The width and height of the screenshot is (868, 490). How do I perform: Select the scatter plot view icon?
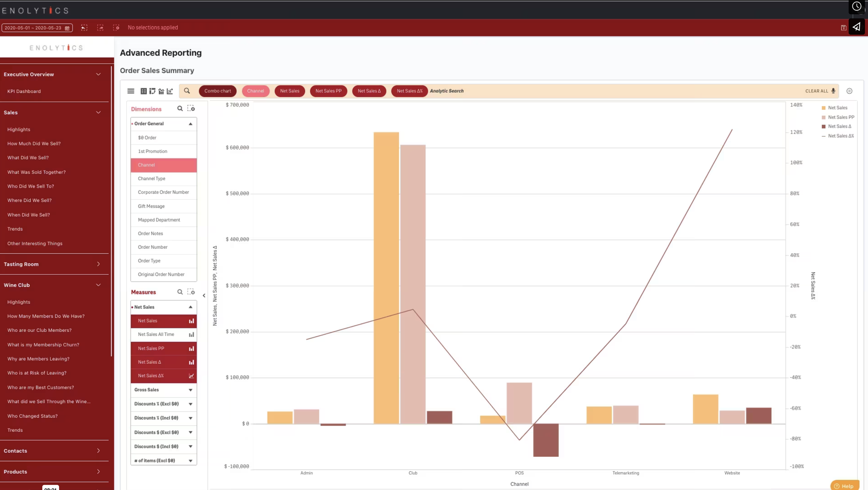(170, 91)
